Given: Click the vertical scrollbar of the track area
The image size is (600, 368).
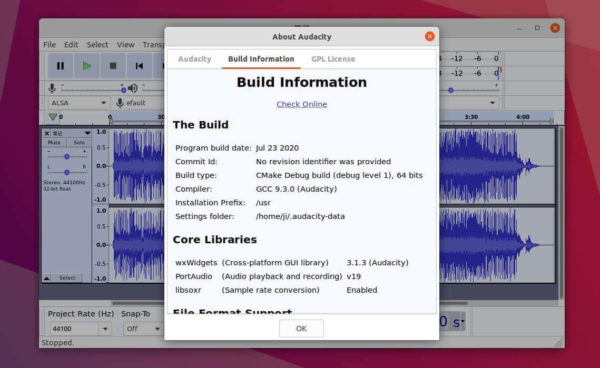Looking at the screenshot, I should 561,213.
